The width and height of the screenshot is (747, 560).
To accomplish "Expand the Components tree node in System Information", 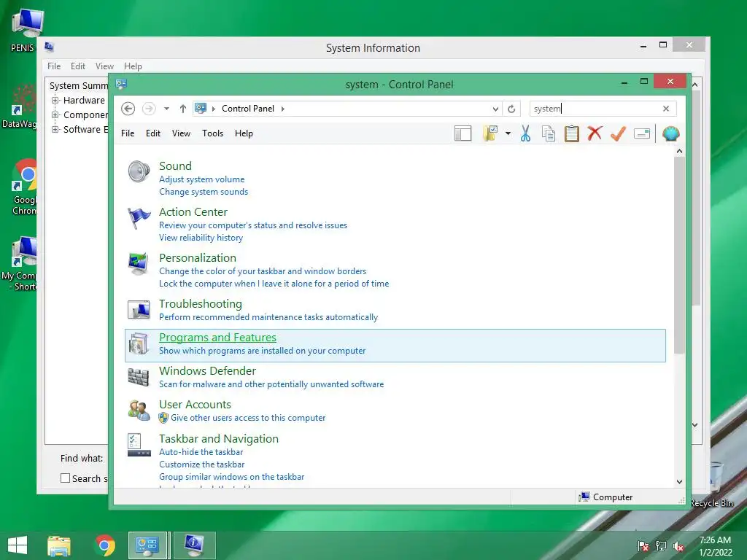I will click(x=55, y=114).
